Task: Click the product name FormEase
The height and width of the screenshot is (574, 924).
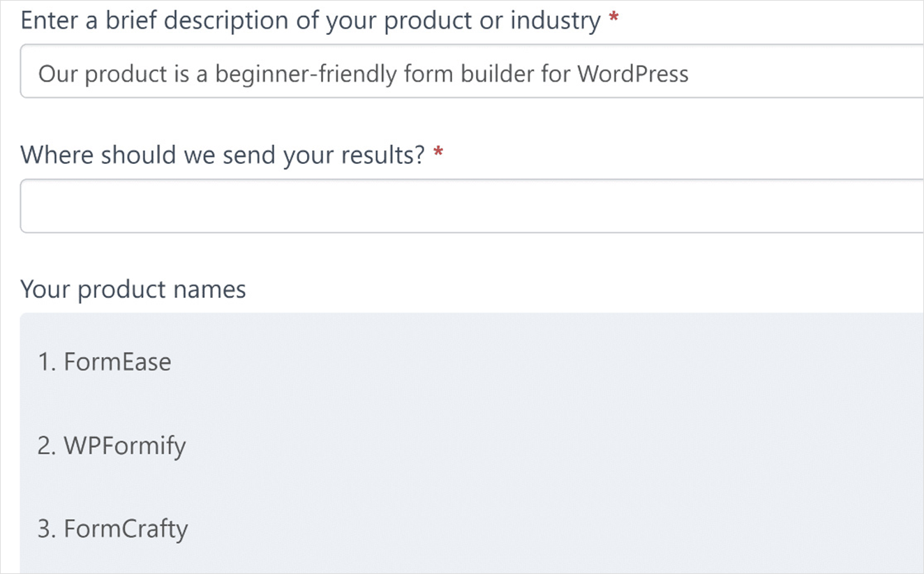Action: (x=117, y=361)
